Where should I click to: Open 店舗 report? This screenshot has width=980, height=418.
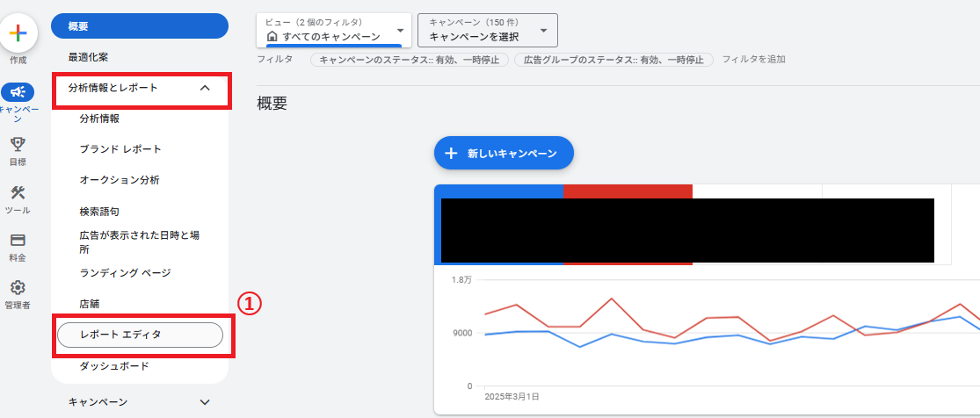point(90,305)
